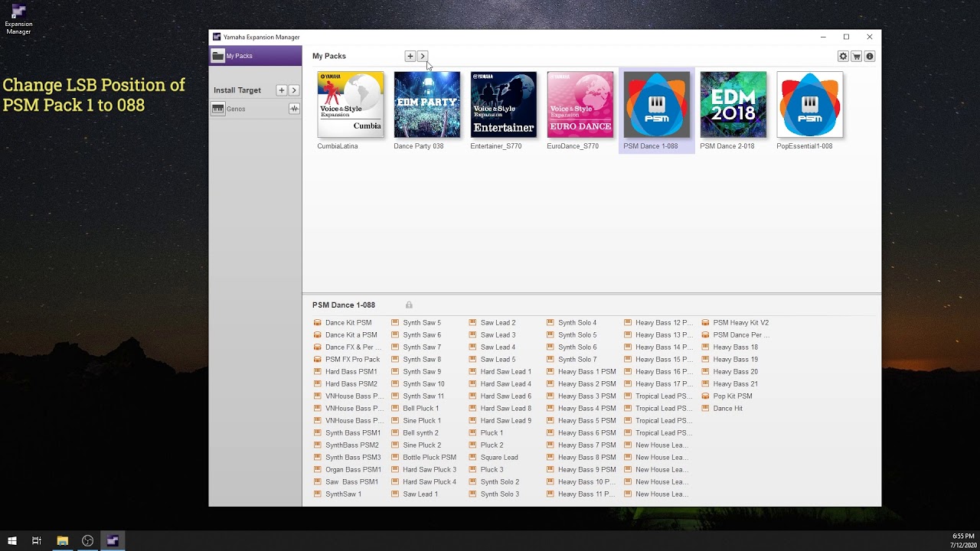The image size is (980, 551).
Task: Open the Windows Start menu
Action: pyautogui.click(x=12, y=541)
